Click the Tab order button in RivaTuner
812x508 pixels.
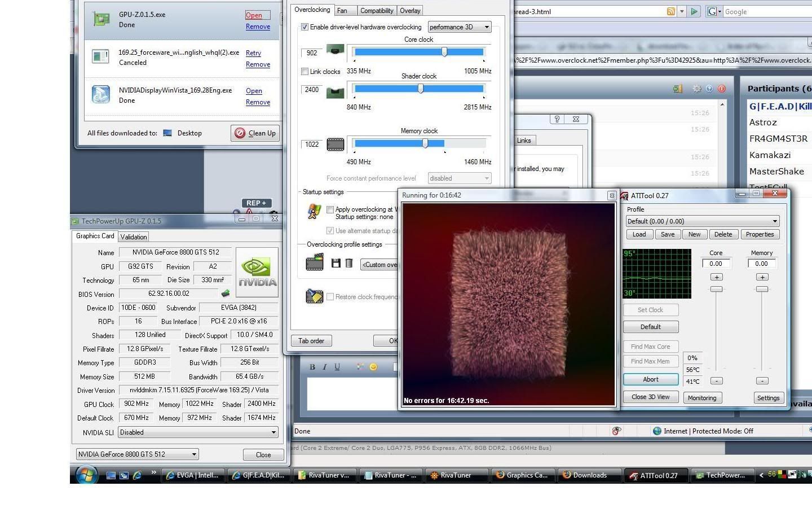click(x=311, y=341)
